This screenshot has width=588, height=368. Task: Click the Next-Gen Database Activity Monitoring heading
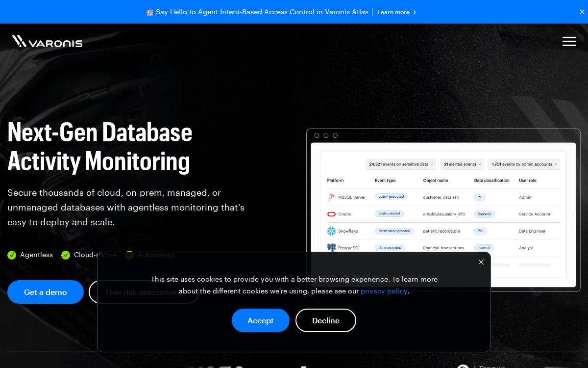click(x=100, y=146)
